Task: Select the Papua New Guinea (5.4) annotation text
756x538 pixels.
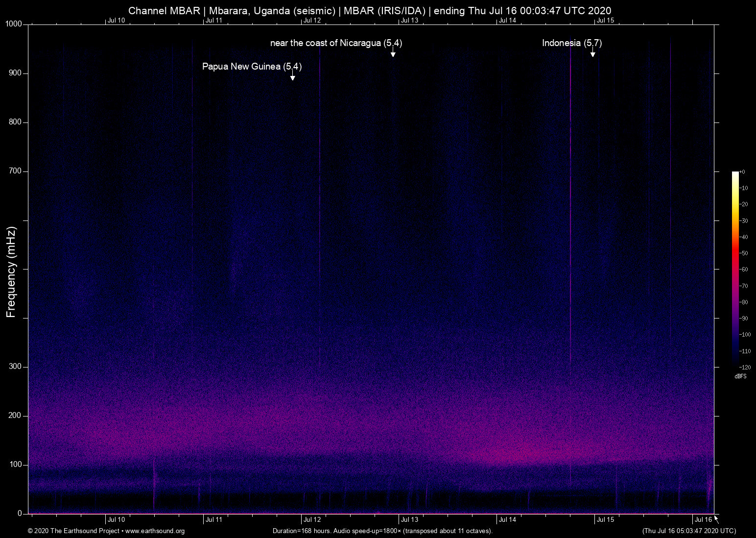Action: pos(252,67)
